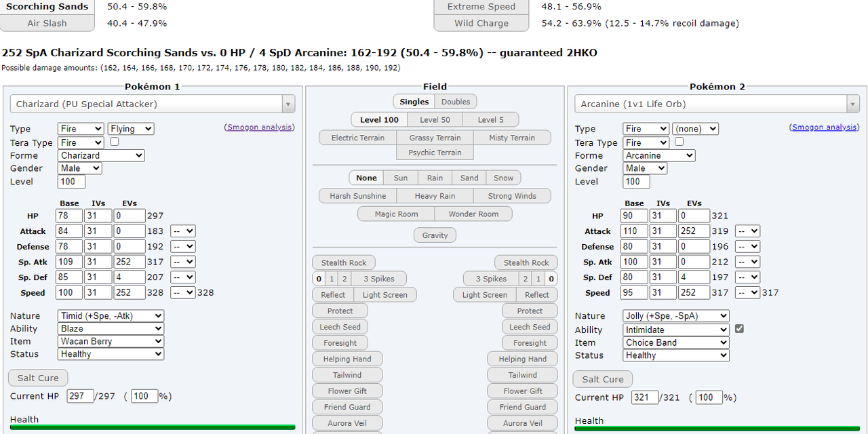Set left side Spikes to 2
The height and width of the screenshot is (434, 868).
(x=344, y=279)
